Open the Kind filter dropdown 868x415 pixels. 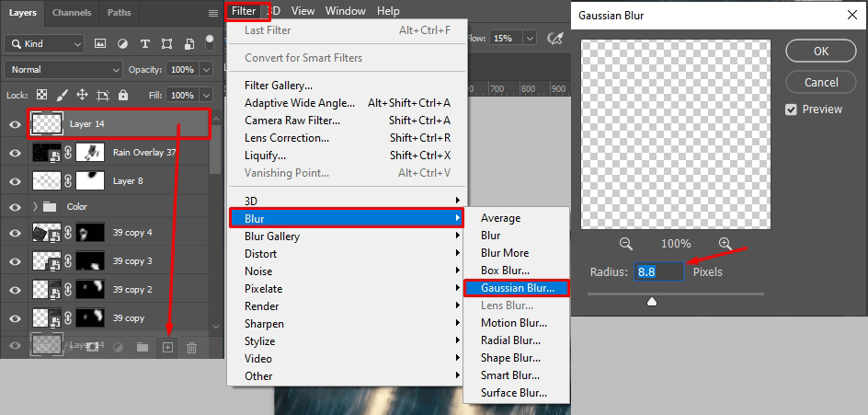(44, 44)
